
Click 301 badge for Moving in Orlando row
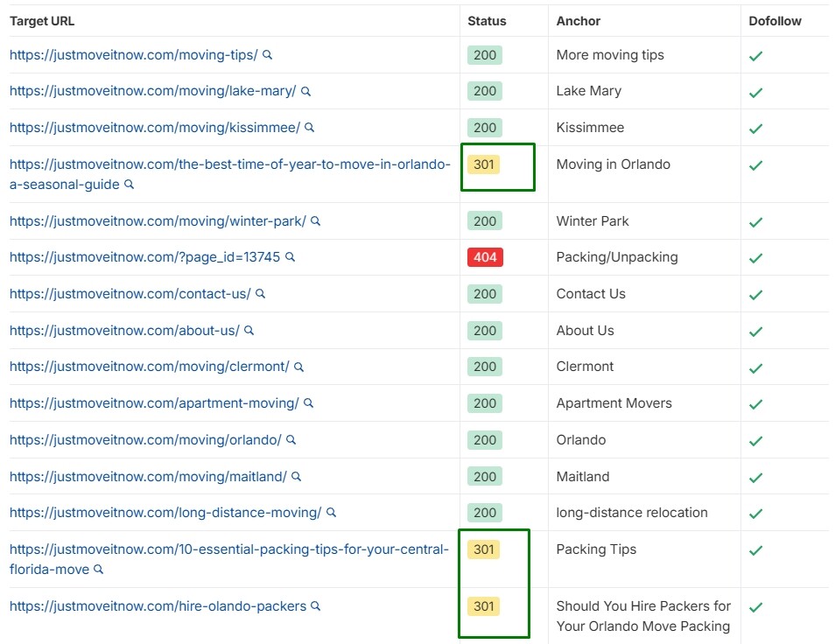484,164
